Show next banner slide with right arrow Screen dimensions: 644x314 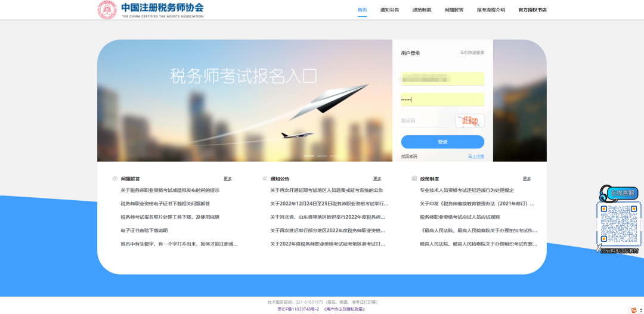(538, 101)
